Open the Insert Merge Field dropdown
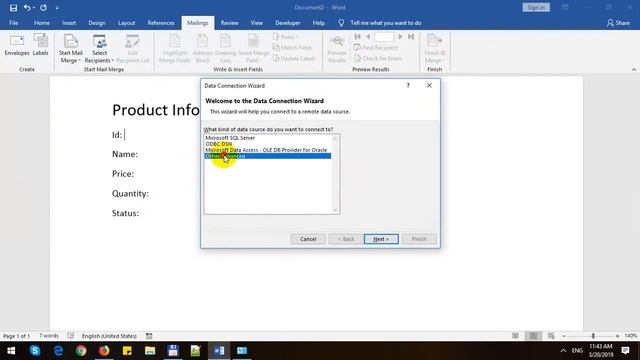640x360 pixels. tap(253, 49)
